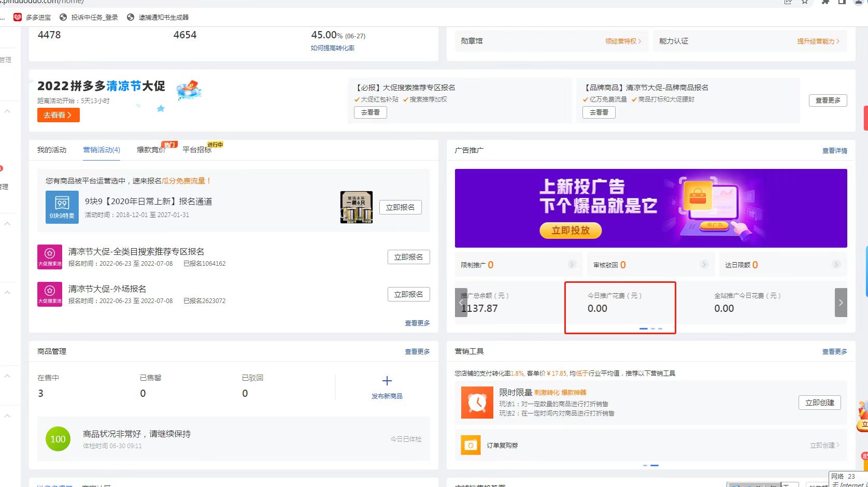The image size is (868, 487).
Task: Click the 已驳回 count 0
Action: coord(245,393)
